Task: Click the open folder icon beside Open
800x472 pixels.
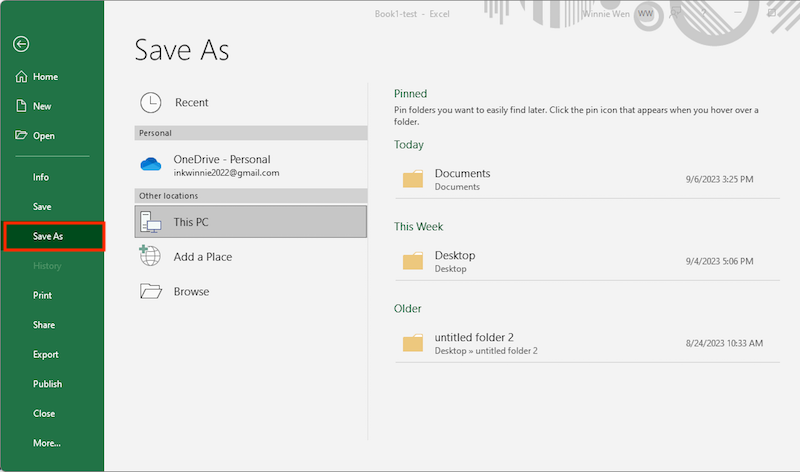Action: 21,135
